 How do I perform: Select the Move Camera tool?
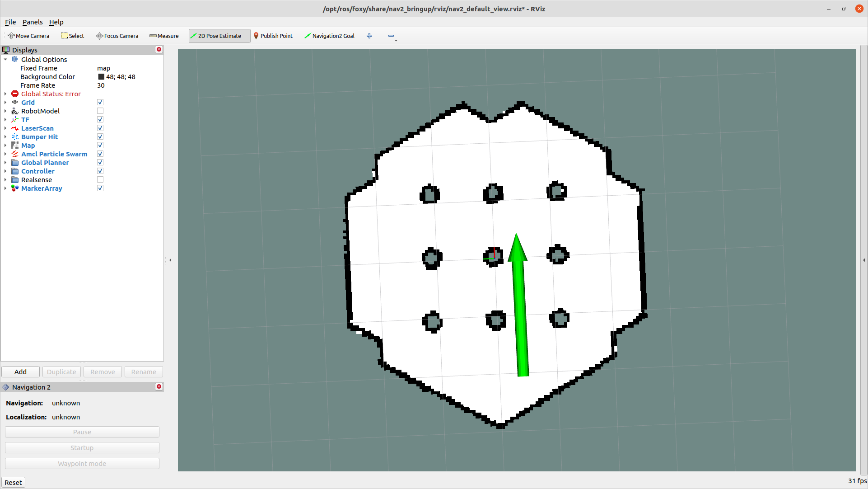coord(28,36)
